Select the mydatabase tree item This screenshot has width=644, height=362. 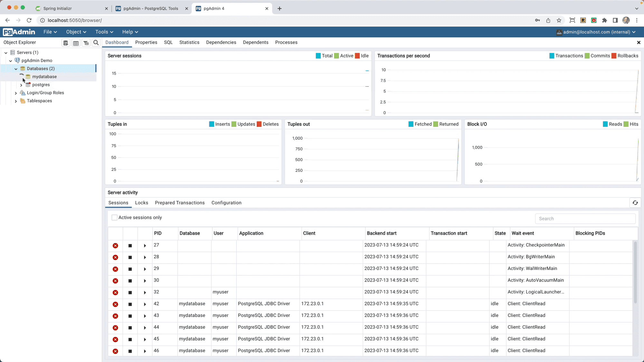[44, 77]
